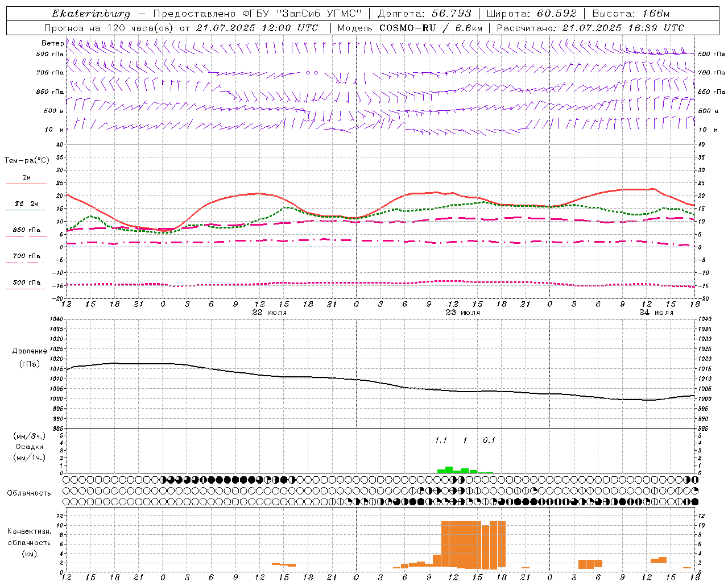The height and width of the screenshot is (582, 728).
Task: Click the 'Осадки' precipitation label
Action: click(x=30, y=447)
